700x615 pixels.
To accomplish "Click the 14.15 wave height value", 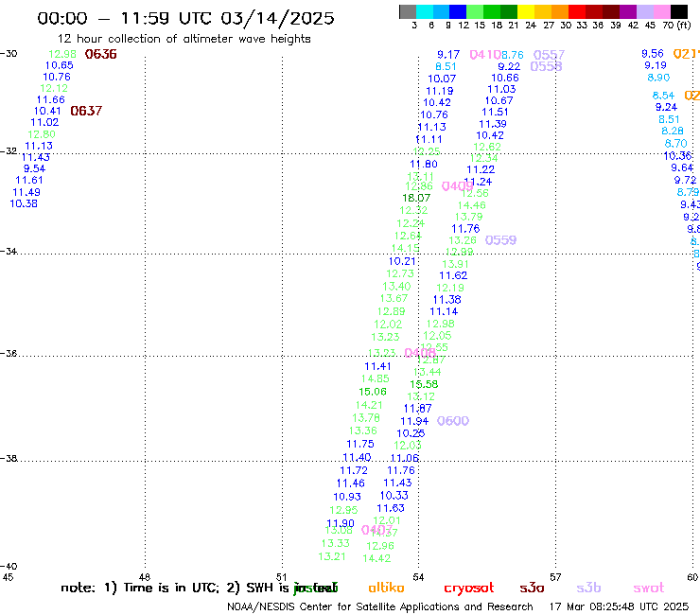I will (406, 248).
